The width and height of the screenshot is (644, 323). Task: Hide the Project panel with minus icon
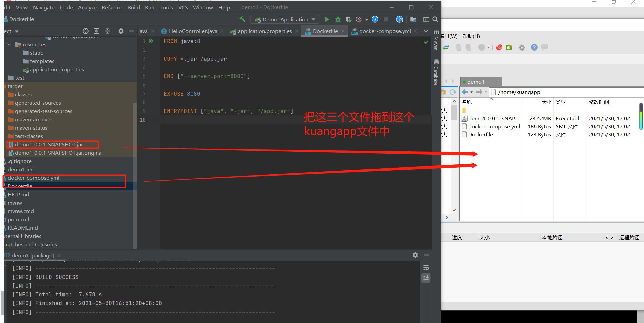[132, 31]
